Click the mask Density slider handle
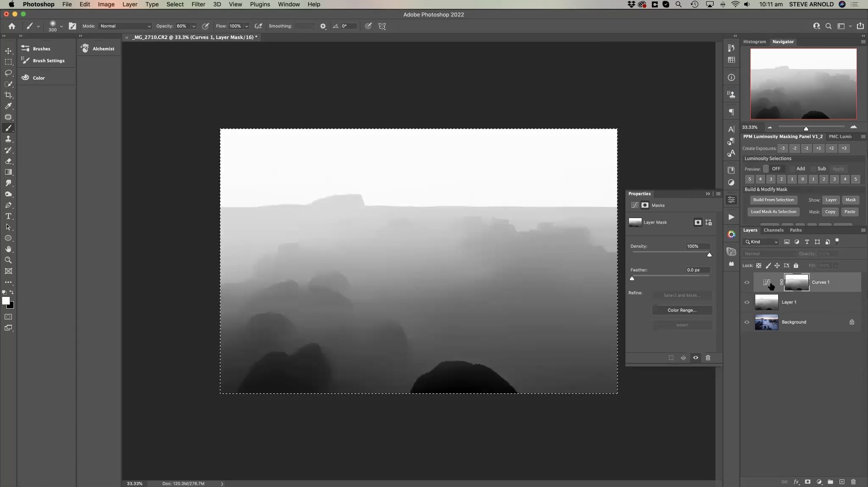Image resolution: width=868 pixels, height=487 pixels. pos(709,255)
